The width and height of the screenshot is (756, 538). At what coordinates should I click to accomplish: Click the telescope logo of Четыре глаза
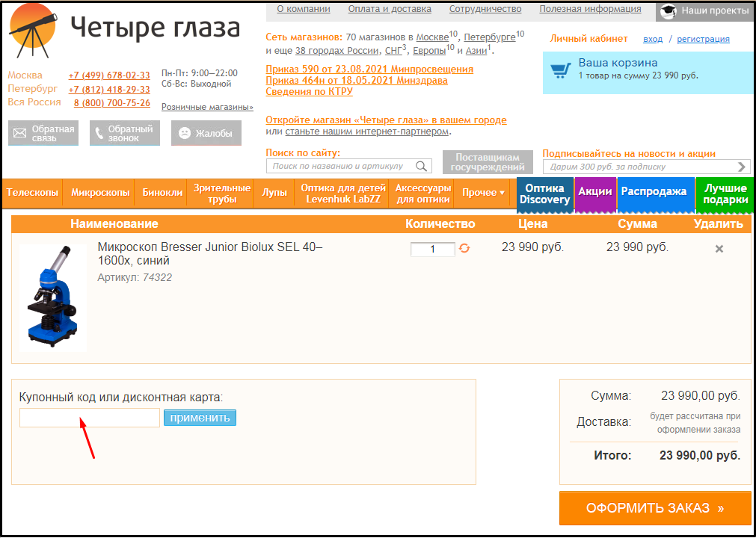pos(32,31)
